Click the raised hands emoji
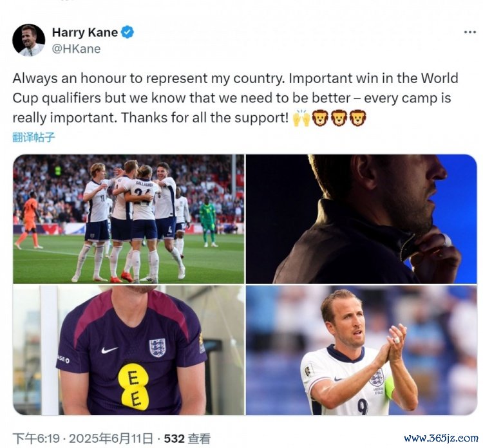The width and height of the screenshot is (483, 448). coord(301,118)
